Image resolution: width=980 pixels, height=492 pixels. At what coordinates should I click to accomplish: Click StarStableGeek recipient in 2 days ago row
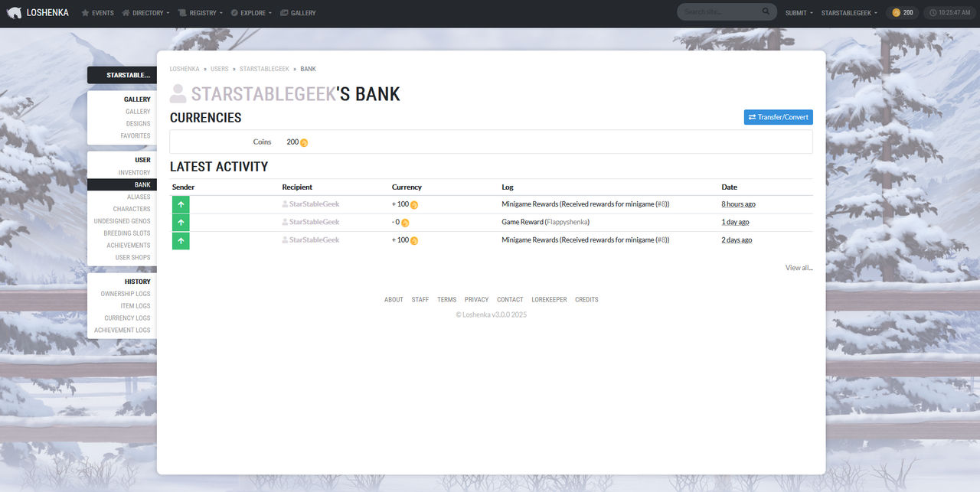[x=314, y=240]
